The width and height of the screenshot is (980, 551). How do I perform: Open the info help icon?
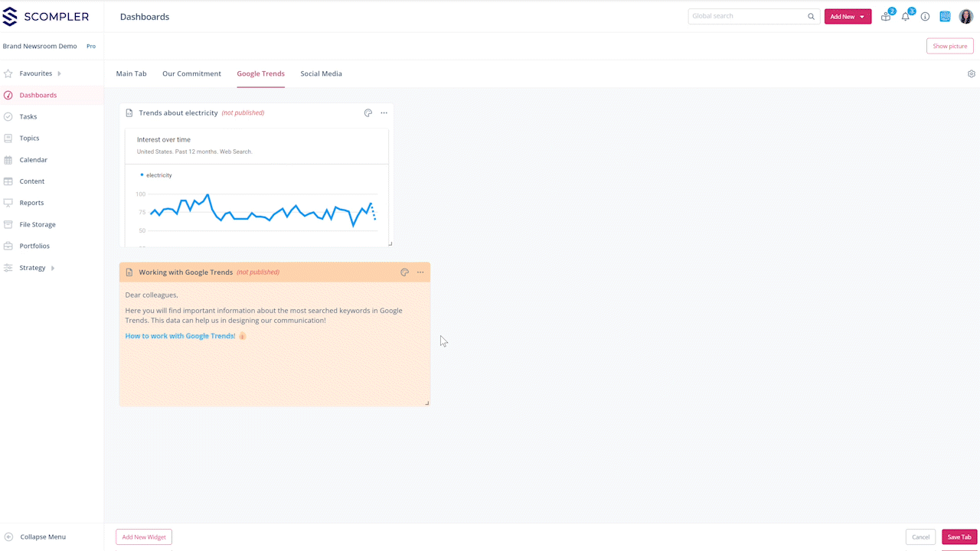pyautogui.click(x=925, y=17)
